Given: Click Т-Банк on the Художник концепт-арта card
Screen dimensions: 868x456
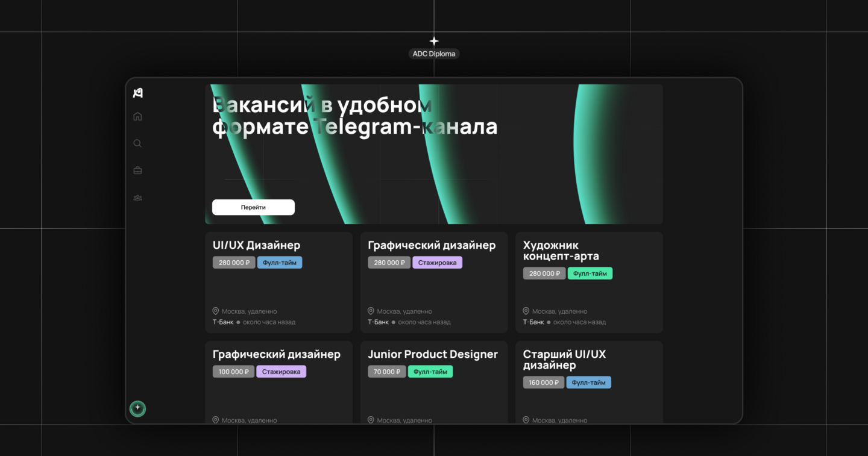Looking at the screenshot, I should click(533, 322).
